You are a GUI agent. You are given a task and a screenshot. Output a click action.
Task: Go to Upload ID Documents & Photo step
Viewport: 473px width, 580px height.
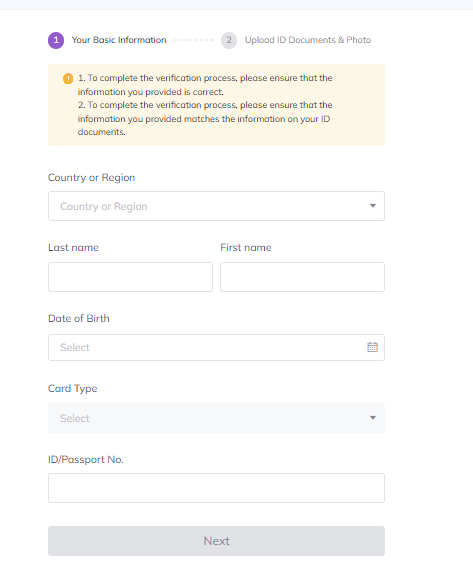click(308, 40)
